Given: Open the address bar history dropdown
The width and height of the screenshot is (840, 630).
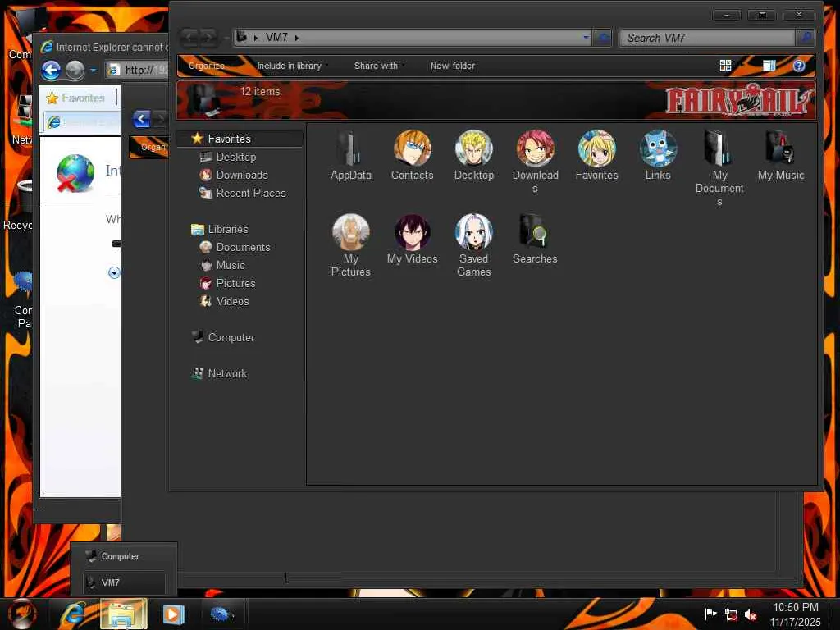Looking at the screenshot, I should 586,38.
